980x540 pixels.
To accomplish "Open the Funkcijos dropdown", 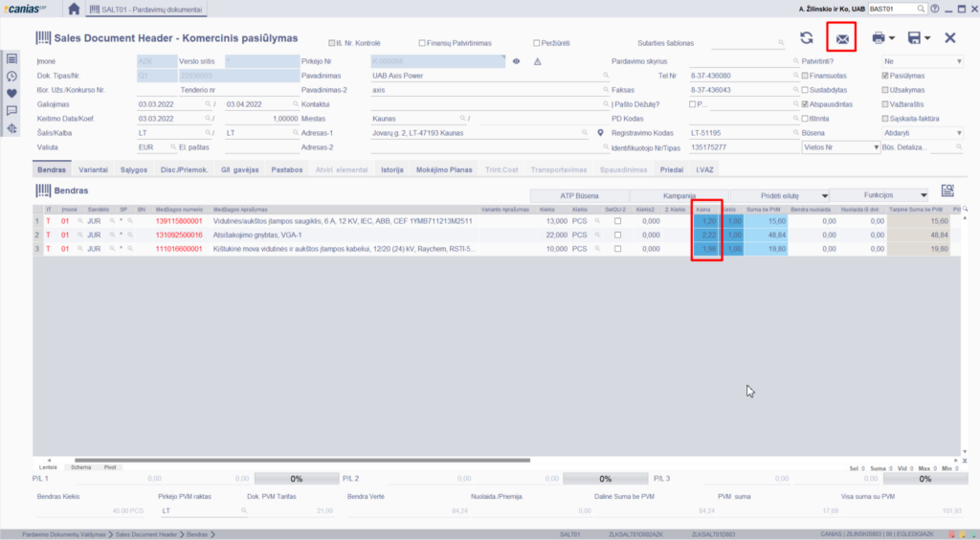I will (x=879, y=193).
